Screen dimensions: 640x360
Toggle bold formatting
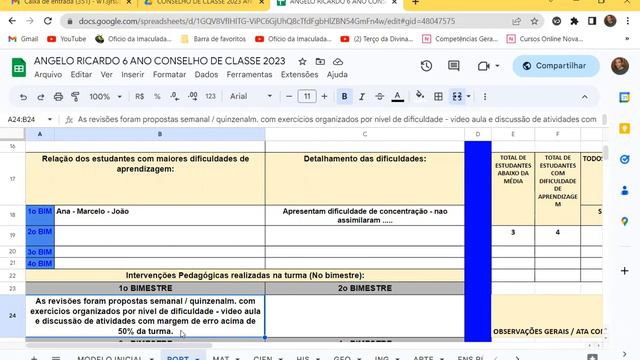344,97
